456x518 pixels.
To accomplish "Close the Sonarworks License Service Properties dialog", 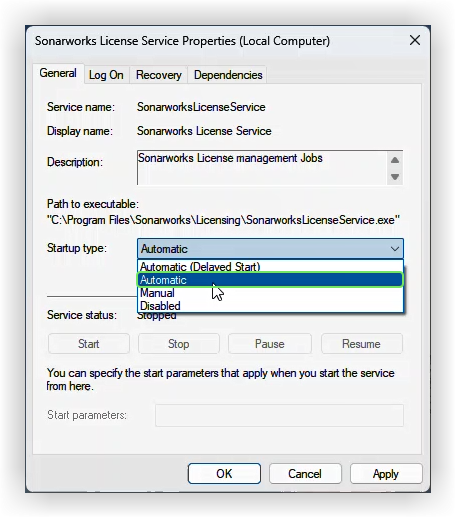I will (x=415, y=41).
